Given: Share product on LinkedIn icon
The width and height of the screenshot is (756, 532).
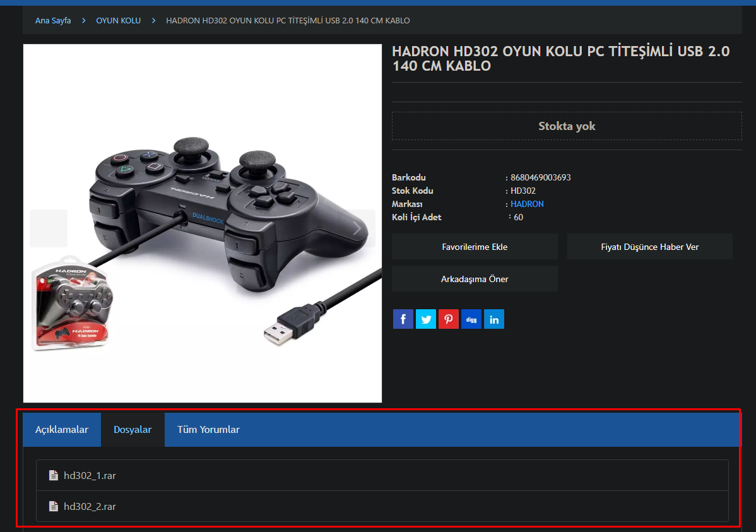Looking at the screenshot, I should click(493, 319).
